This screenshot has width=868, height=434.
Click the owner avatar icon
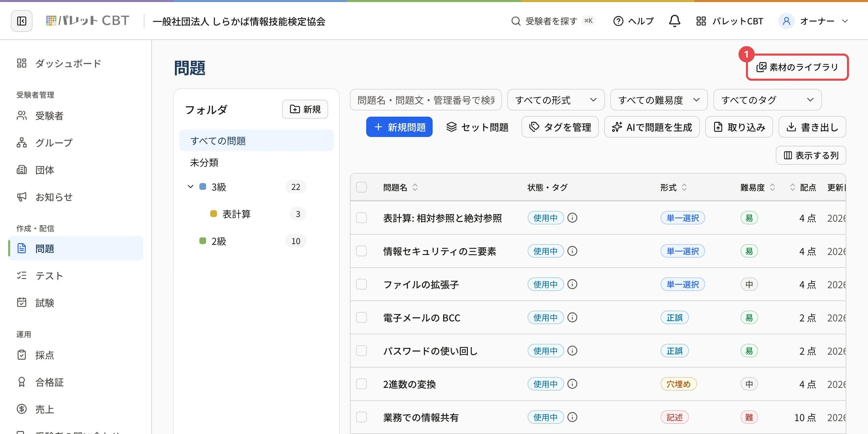click(787, 21)
